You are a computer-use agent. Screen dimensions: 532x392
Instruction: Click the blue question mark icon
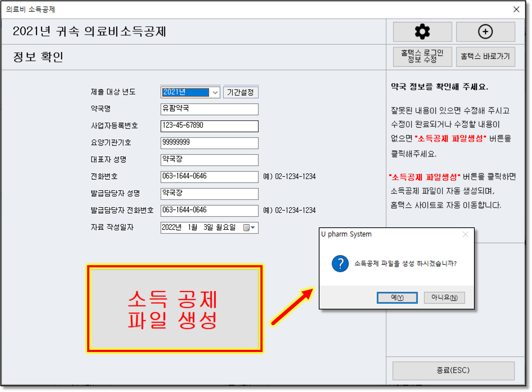(340, 263)
